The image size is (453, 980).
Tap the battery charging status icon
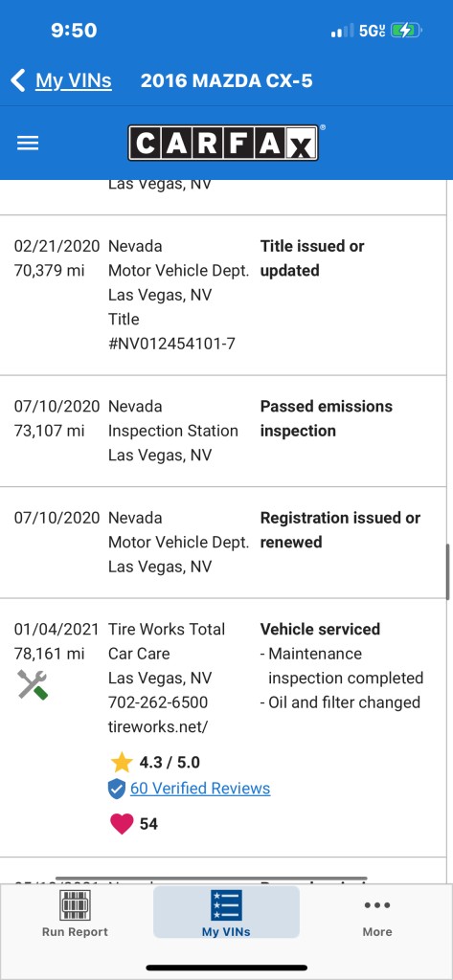[x=407, y=30]
